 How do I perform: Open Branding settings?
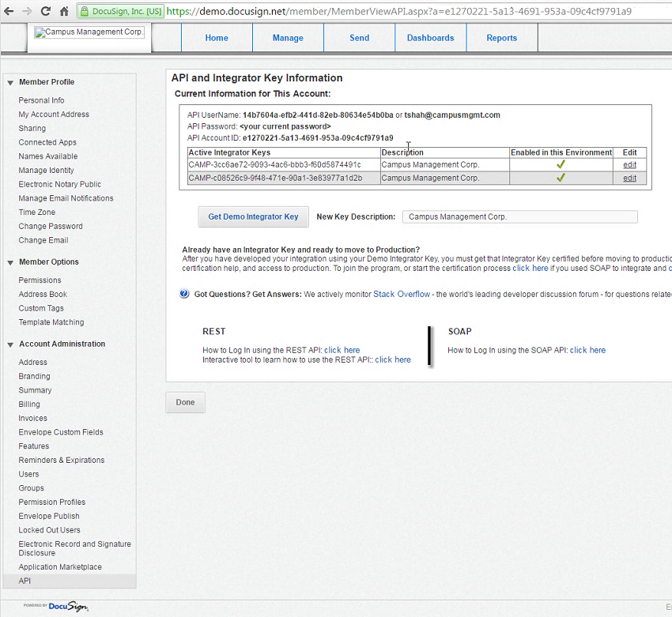[34, 376]
